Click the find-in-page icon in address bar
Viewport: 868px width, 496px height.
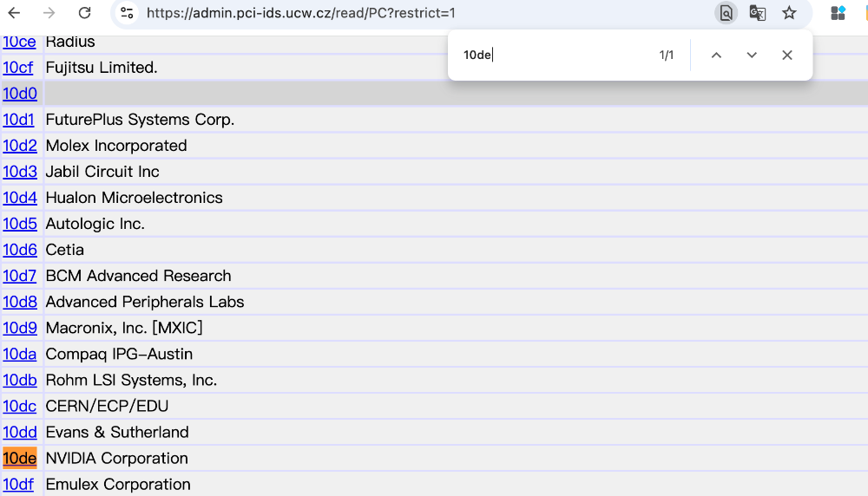(725, 13)
